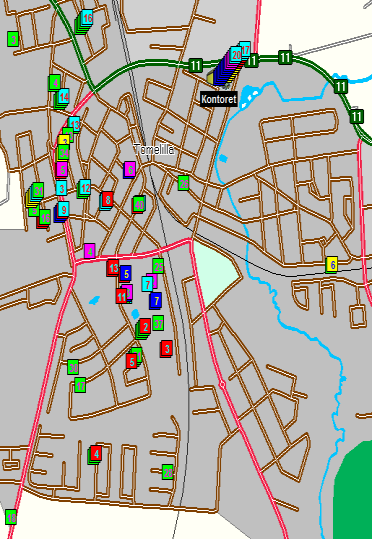Image resolution: width=372 pixels, height=541 pixels.
Task: Click the cyan marker numbered 12
Action: point(85,188)
